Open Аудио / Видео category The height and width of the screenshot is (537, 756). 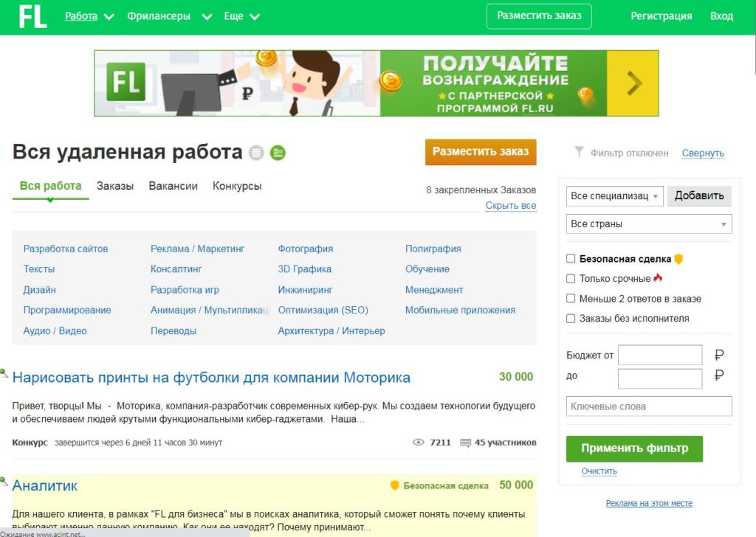click(x=55, y=331)
